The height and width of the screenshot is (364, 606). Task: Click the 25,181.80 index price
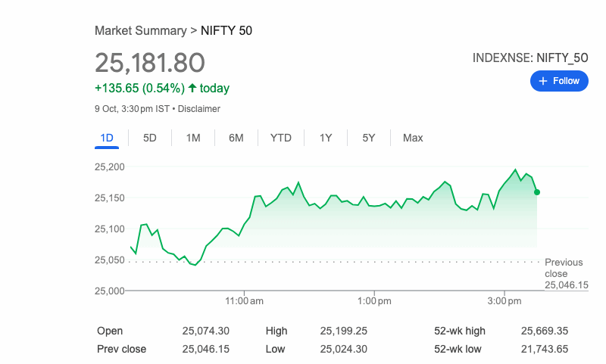click(150, 63)
